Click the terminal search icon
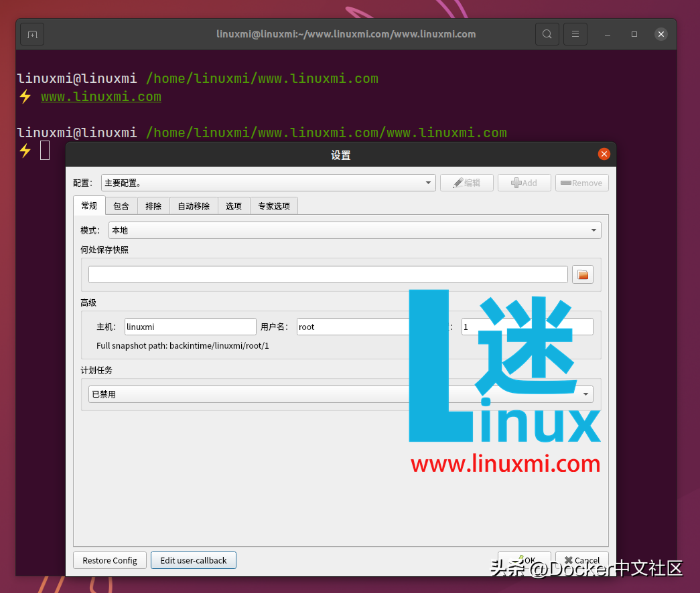 547,34
